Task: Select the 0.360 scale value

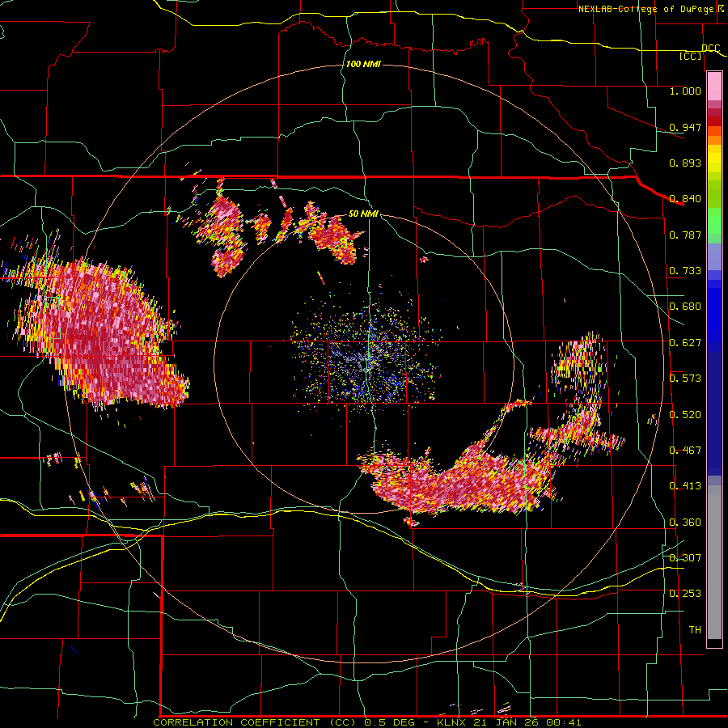Action: (x=685, y=523)
